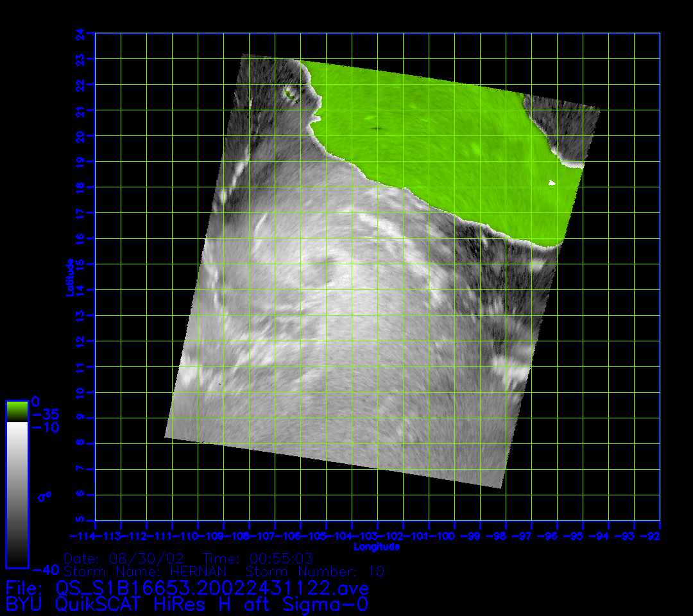Click the small green island off the coast

pyautogui.click(x=290, y=95)
